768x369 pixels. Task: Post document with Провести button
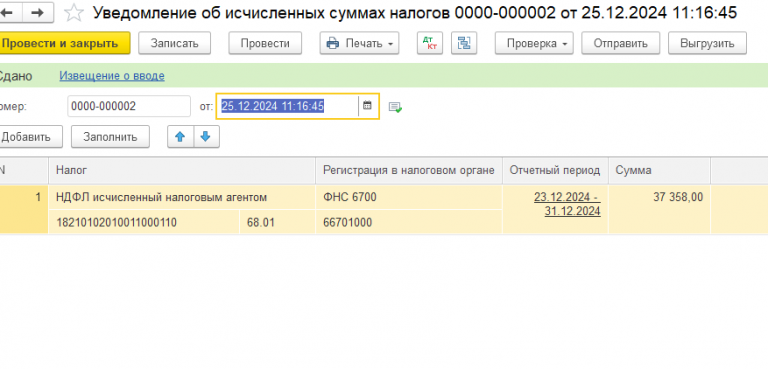pos(265,43)
